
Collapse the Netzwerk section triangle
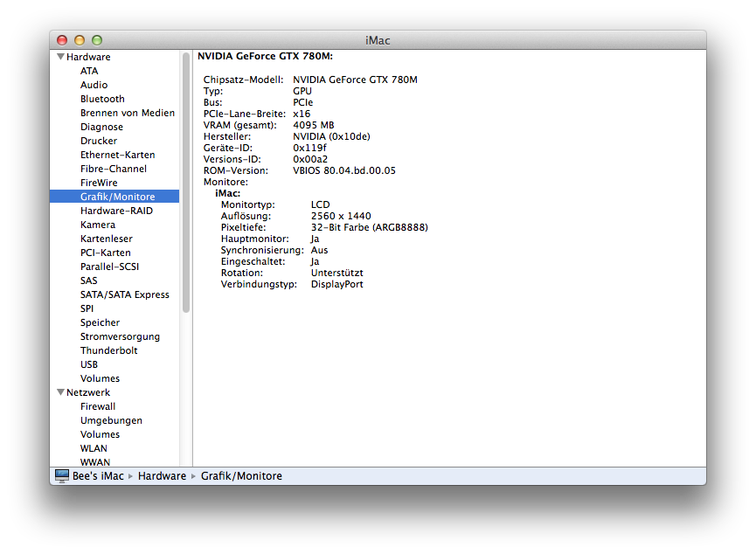click(61, 392)
